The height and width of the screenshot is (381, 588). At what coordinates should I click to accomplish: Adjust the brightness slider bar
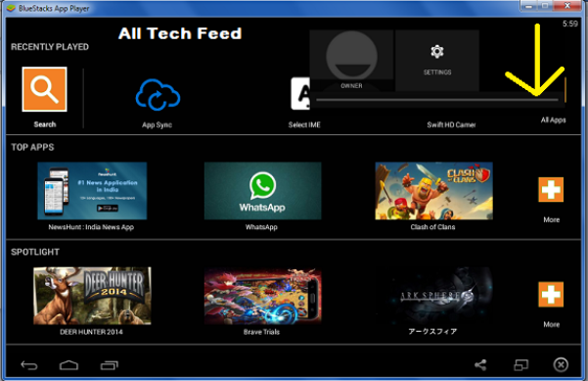tap(437, 100)
